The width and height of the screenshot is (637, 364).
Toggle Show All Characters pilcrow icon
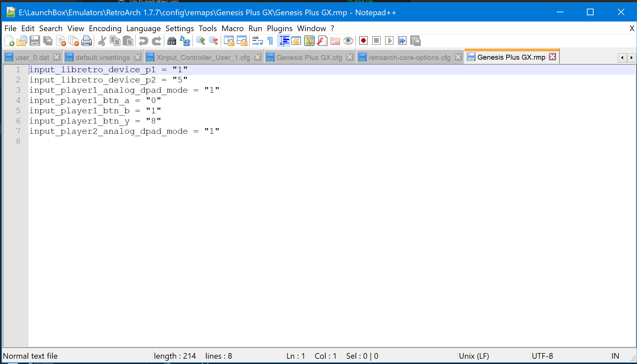[270, 41]
